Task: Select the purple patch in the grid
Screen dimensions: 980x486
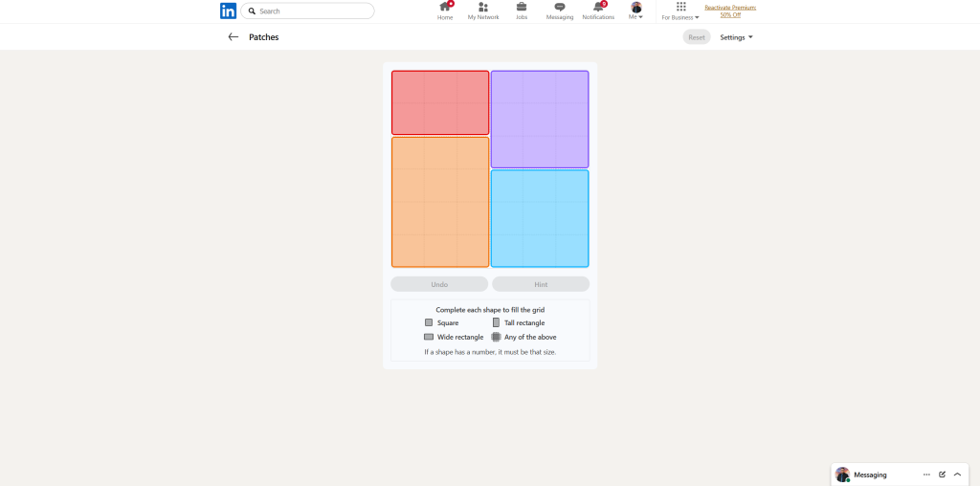Action: click(x=540, y=120)
